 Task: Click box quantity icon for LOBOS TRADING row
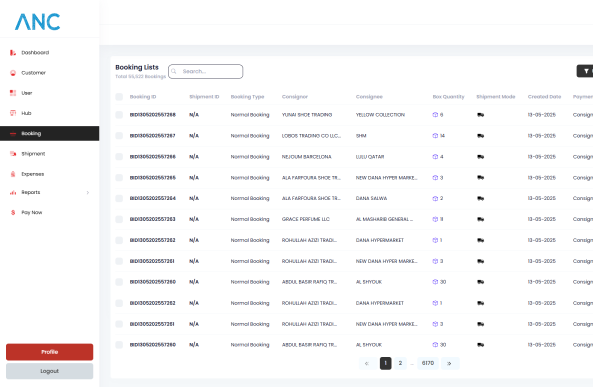pos(435,135)
